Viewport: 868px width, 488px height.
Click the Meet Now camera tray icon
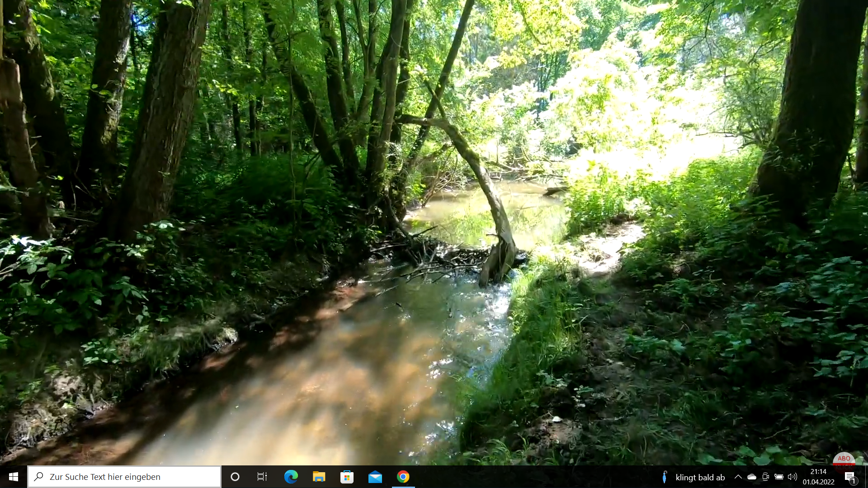pos(765,477)
